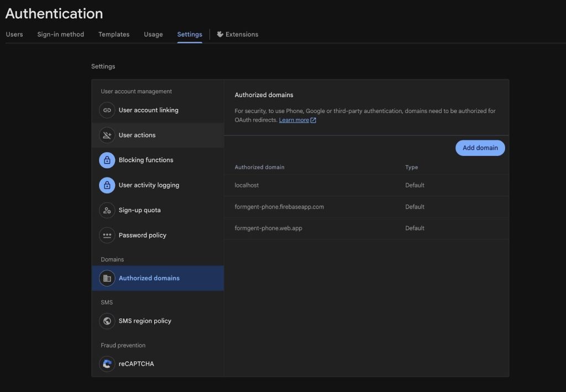Switch to the Users tab
Image resolution: width=566 pixels, height=392 pixels.
(14, 34)
